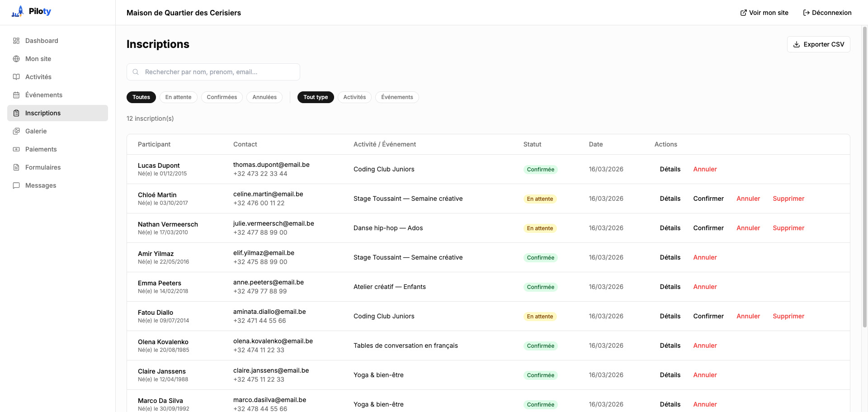Click the globe icon for Mon site
The width and height of the screenshot is (868, 412).
pyautogui.click(x=16, y=59)
